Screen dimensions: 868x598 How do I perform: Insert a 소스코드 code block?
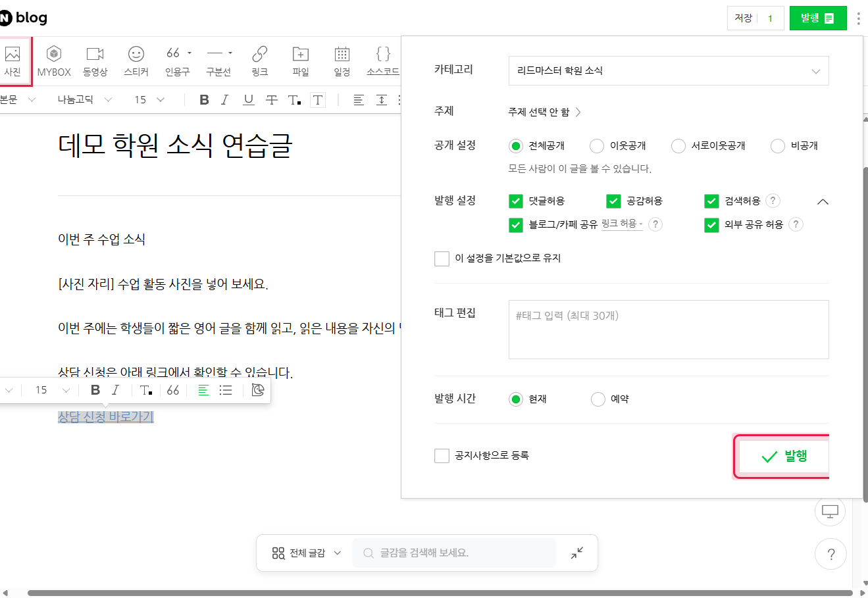click(383, 61)
